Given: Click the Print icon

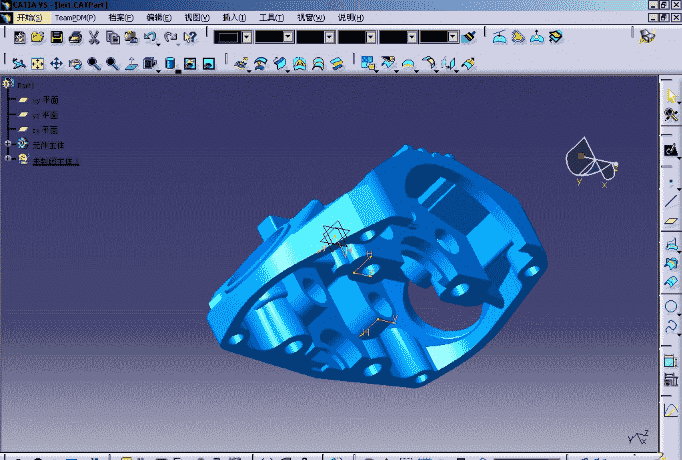Looking at the screenshot, I should coord(75,37).
